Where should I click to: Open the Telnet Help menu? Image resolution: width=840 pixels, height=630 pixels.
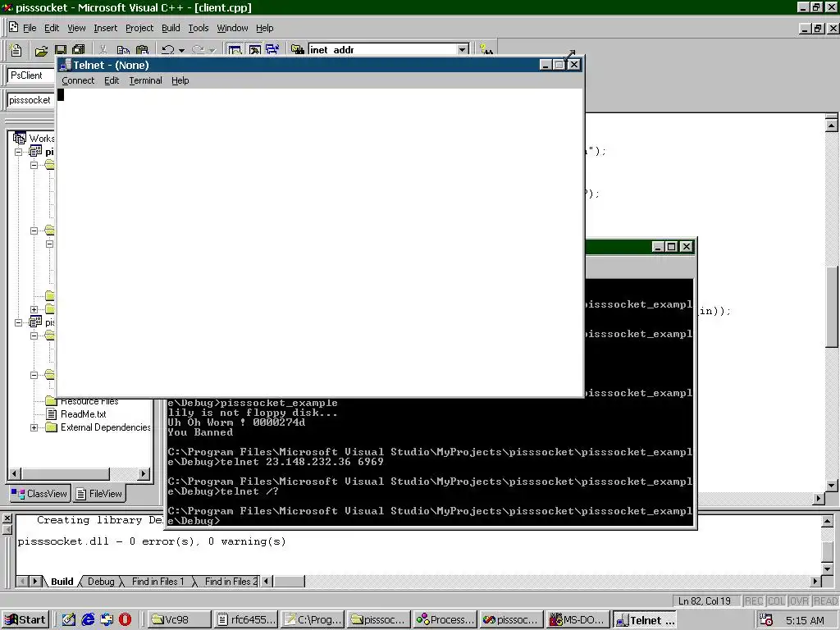(x=180, y=80)
